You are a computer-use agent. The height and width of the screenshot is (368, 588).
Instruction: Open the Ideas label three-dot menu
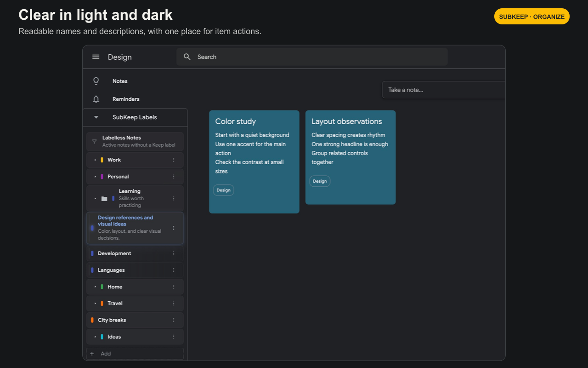point(174,337)
